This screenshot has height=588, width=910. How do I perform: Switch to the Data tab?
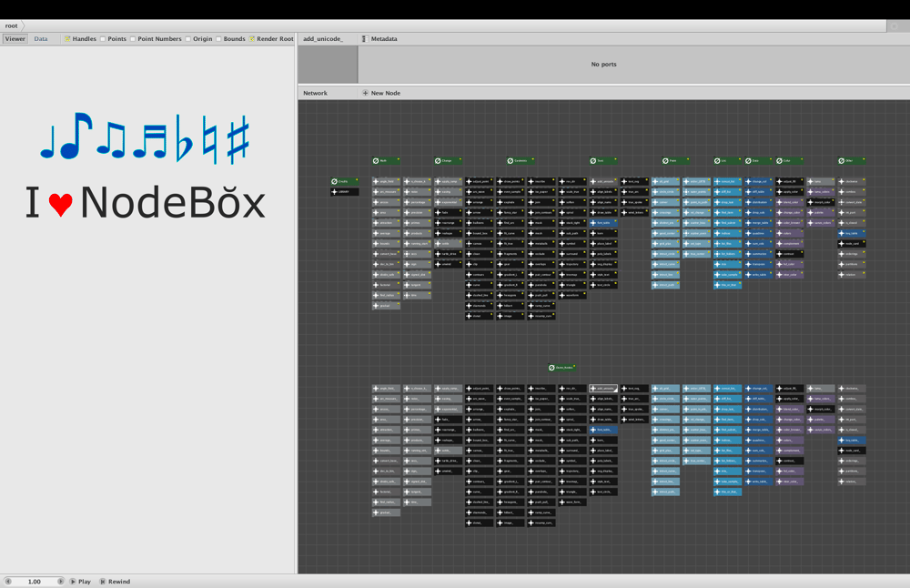coord(41,39)
